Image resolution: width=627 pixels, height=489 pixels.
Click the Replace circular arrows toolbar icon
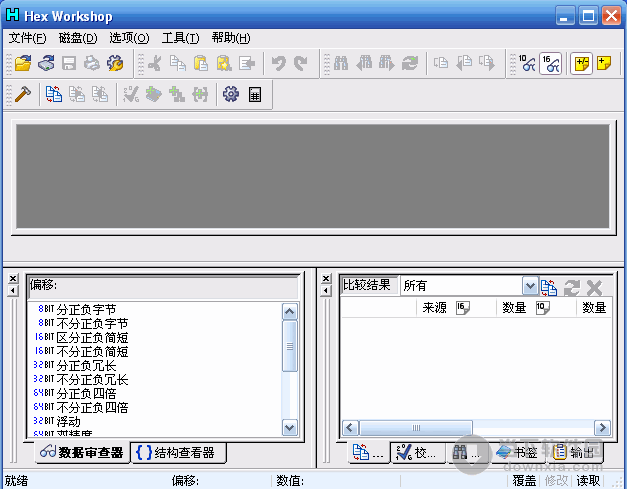(410, 63)
